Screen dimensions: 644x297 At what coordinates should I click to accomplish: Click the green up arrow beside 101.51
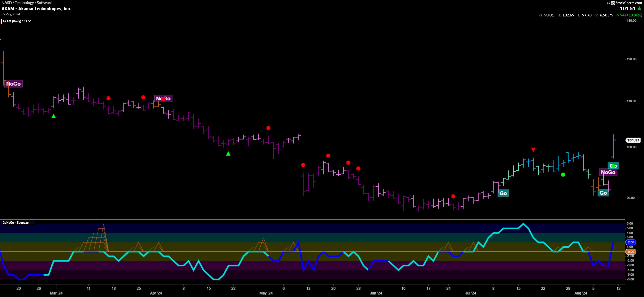pos(639,8)
